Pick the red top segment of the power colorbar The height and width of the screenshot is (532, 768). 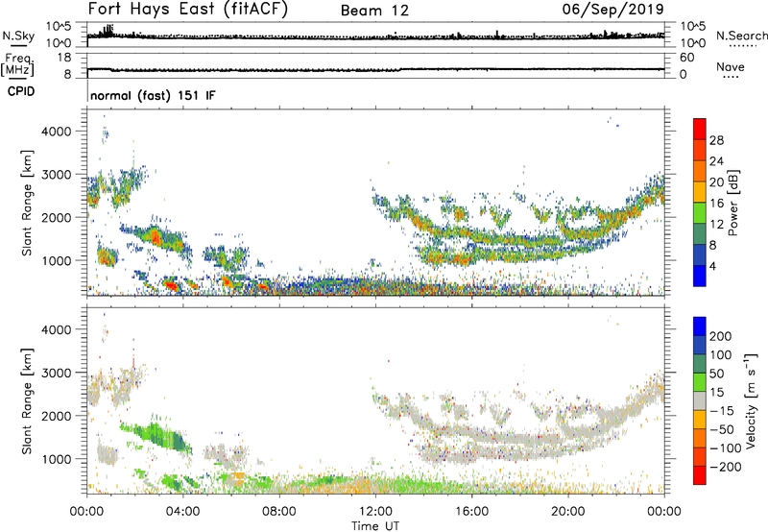pyautogui.click(x=700, y=130)
